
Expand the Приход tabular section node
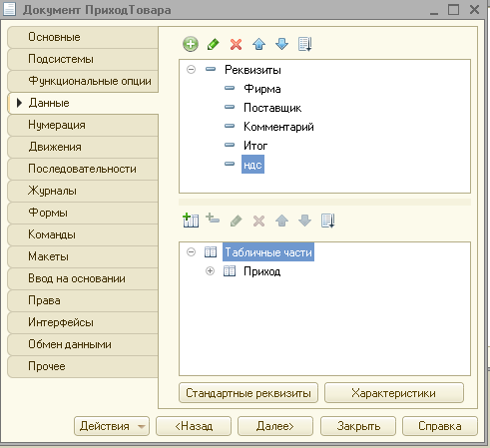click(210, 271)
